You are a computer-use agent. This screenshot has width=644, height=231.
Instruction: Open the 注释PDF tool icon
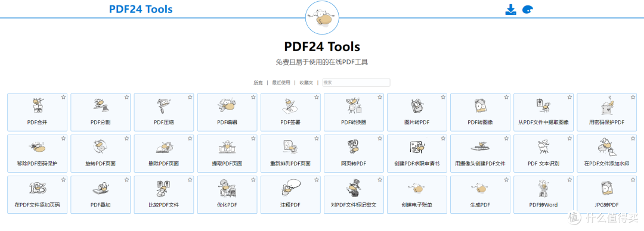point(290,188)
